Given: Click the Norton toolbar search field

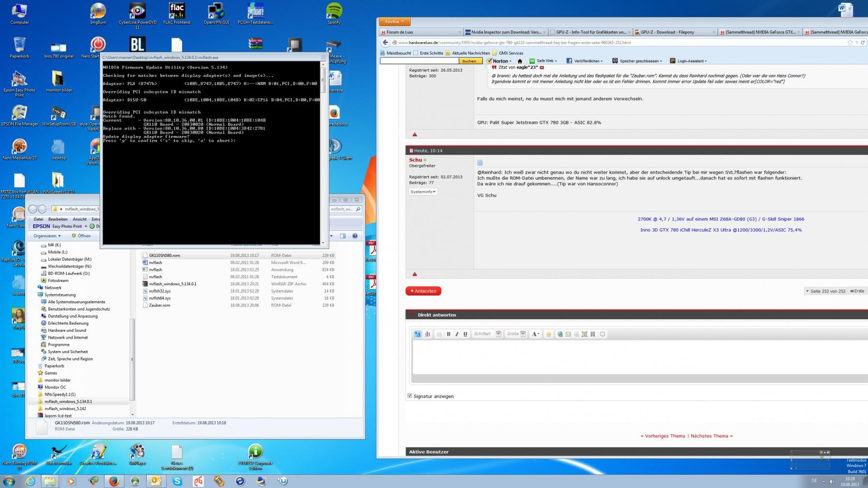Looking at the screenshot, I should point(419,61).
